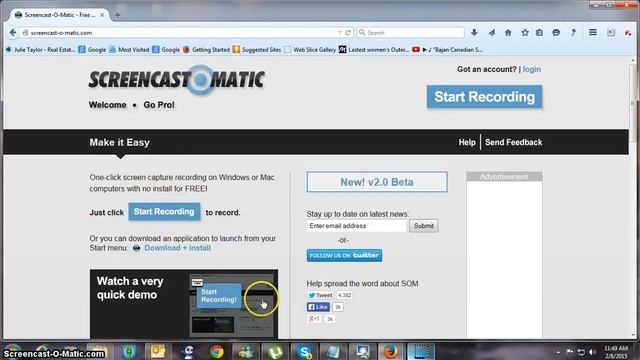Click the Enter email address field
Image resolution: width=640 pixels, height=360 pixels.
pos(357,226)
